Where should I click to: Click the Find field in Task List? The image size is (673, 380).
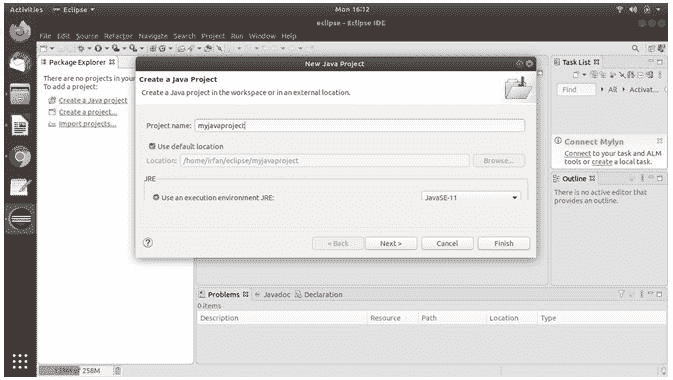point(576,89)
